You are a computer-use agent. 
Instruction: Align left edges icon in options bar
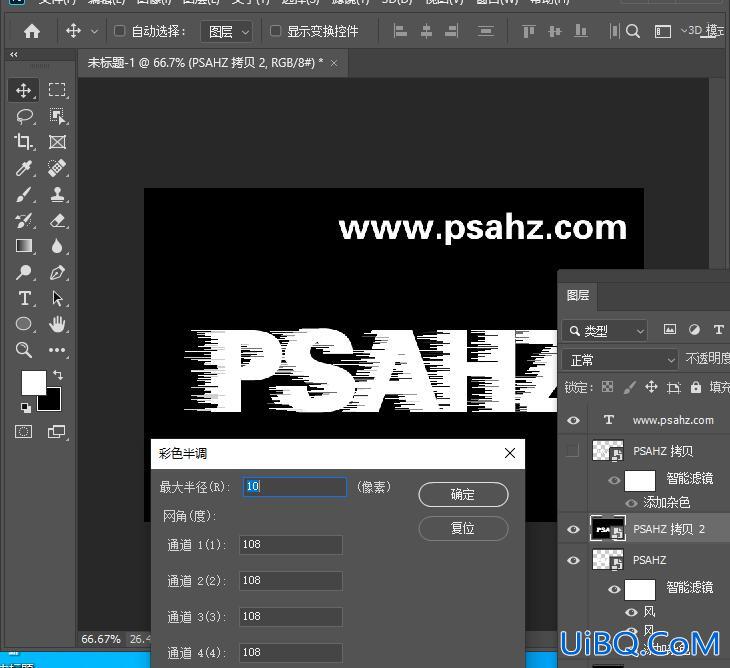(x=400, y=31)
